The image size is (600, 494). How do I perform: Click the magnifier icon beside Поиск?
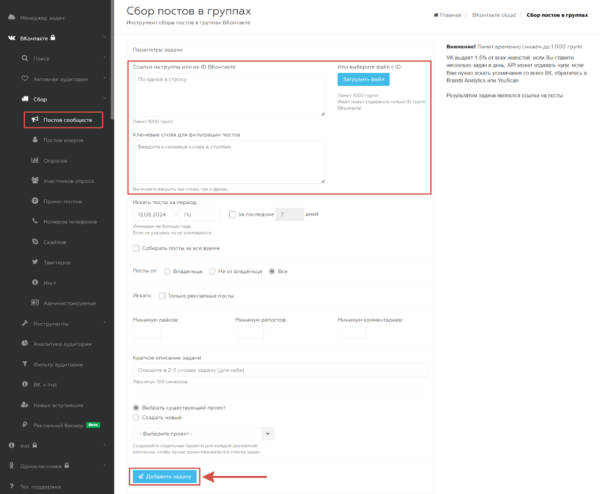[x=25, y=58]
